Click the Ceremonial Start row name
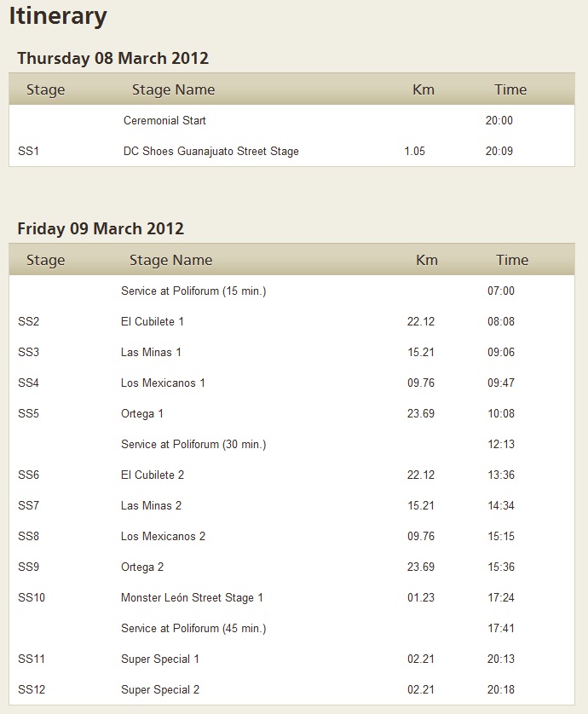 pos(164,121)
